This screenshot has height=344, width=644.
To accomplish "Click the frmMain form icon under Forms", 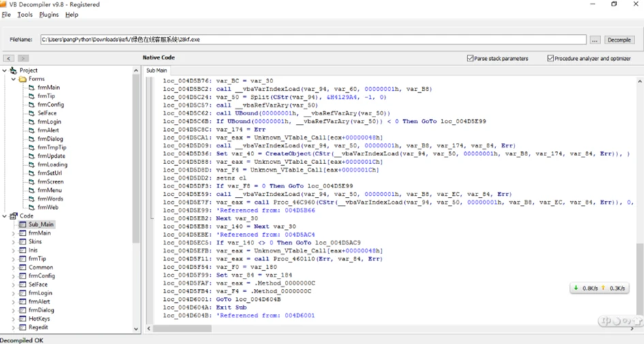I will pyautogui.click(x=31, y=87).
